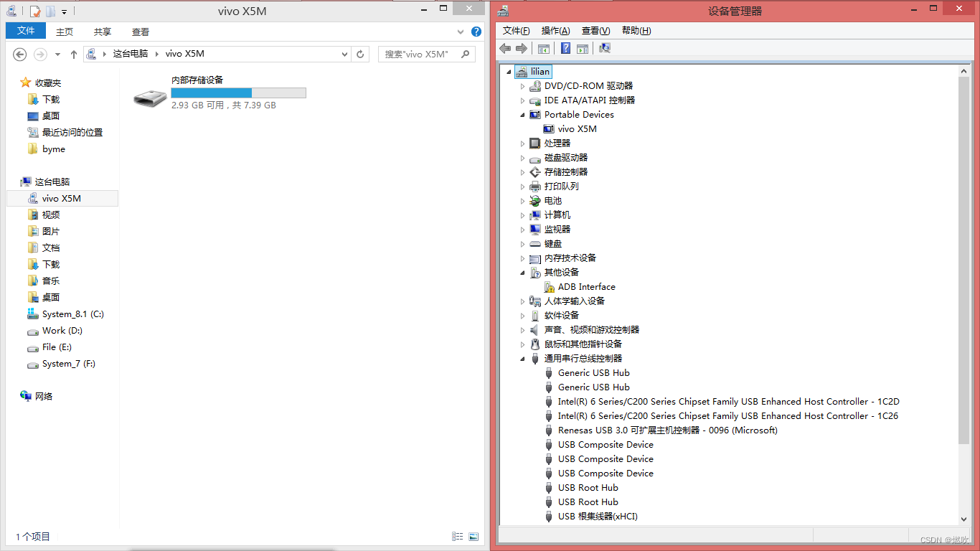Switch to 查看 ribbon tab in Explorer
Image resolution: width=980 pixels, height=551 pixels.
click(141, 32)
